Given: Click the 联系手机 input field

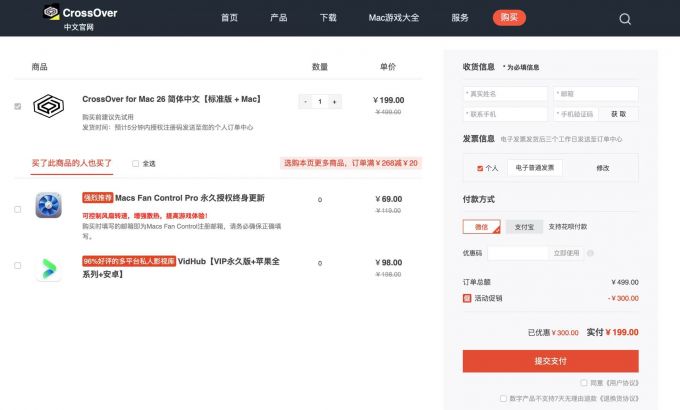Looking at the screenshot, I should coord(505,114).
